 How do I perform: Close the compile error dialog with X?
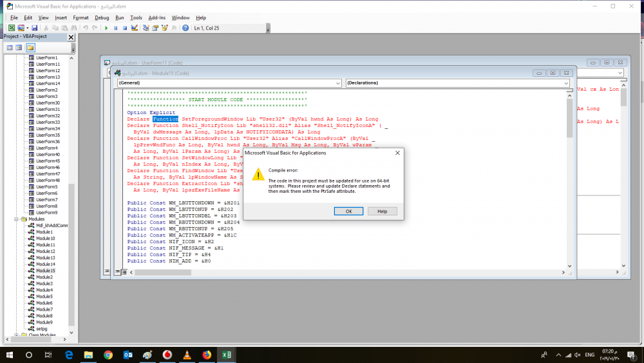pos(397,153)
